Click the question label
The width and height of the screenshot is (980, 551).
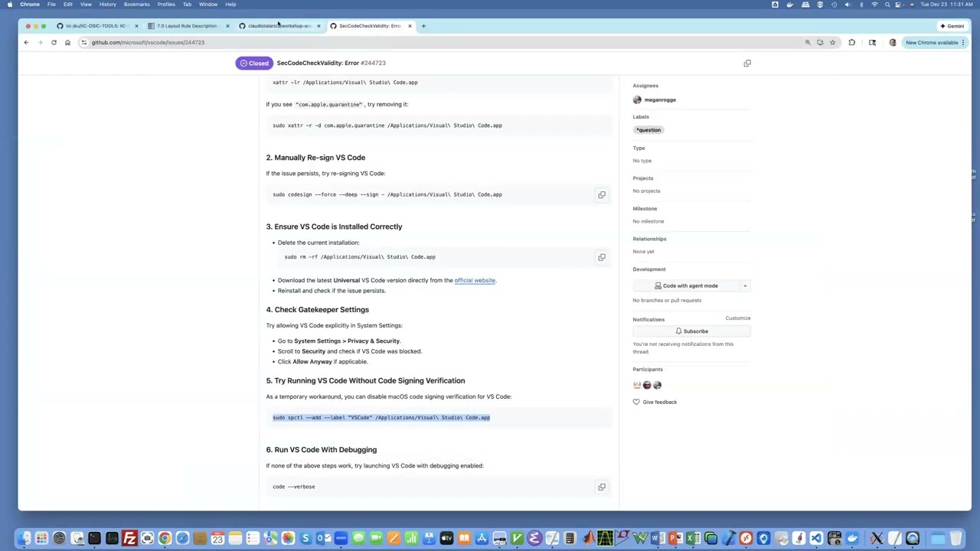(x=648, y=130)
